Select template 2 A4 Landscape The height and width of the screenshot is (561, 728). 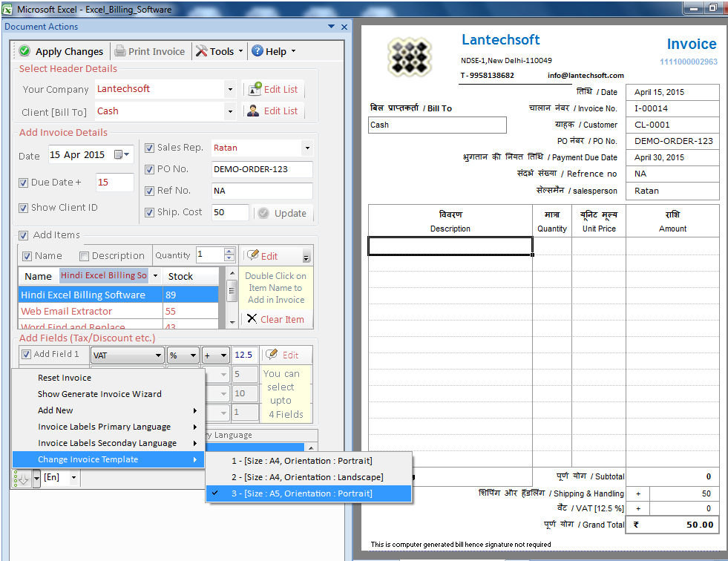(309, 477)
